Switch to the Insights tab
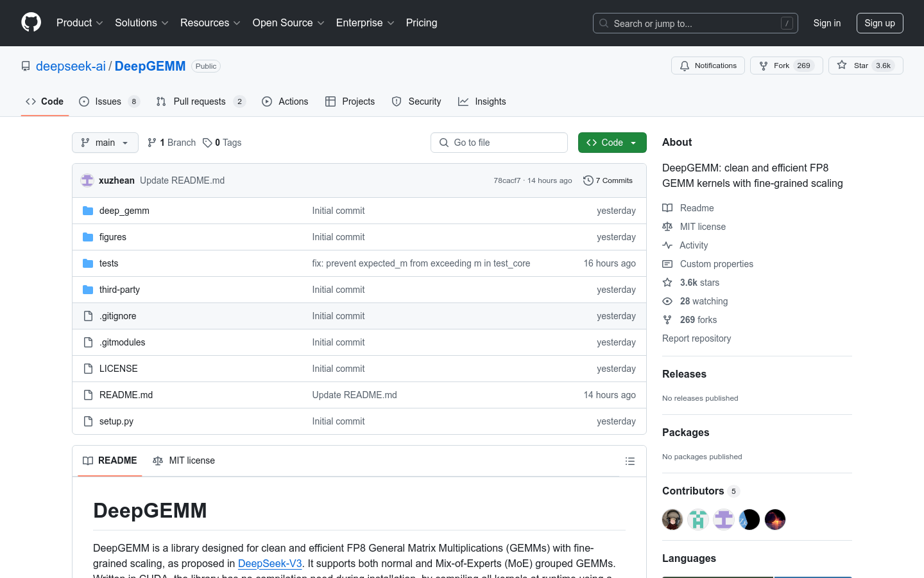 pos(482,101)
